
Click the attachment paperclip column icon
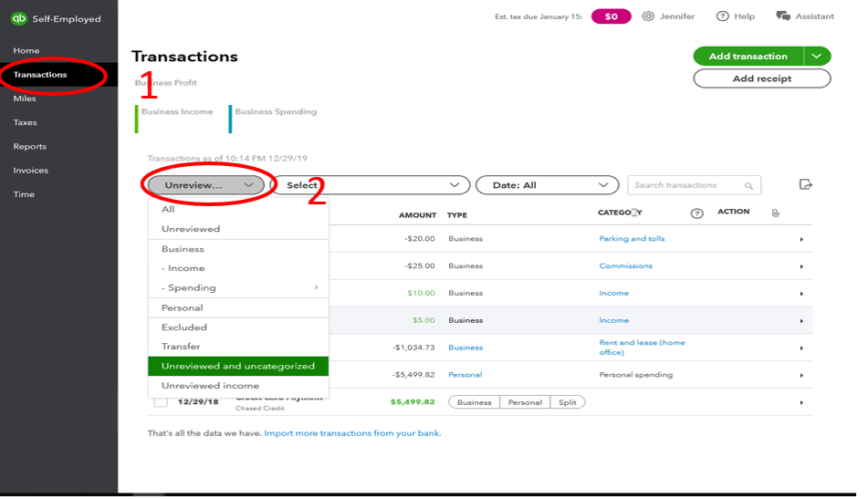[x=776, y=213]
